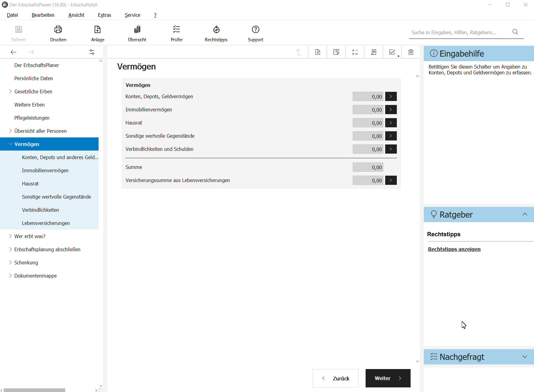Open Rechtstipps from the toolbar
Image resolution: width=534 pixels, height=392 pixels.
tap(216, 30)
